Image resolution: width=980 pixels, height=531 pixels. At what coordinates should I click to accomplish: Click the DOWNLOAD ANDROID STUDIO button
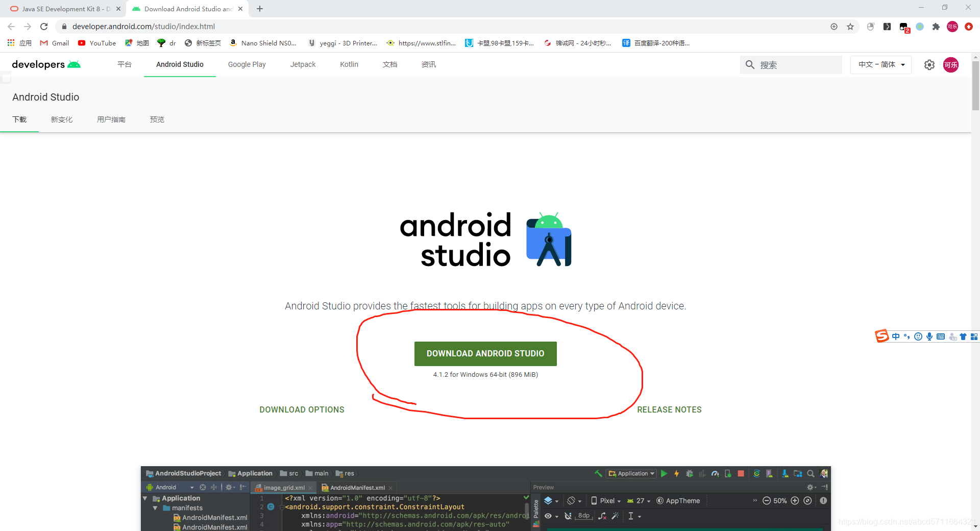coord(485,353)
